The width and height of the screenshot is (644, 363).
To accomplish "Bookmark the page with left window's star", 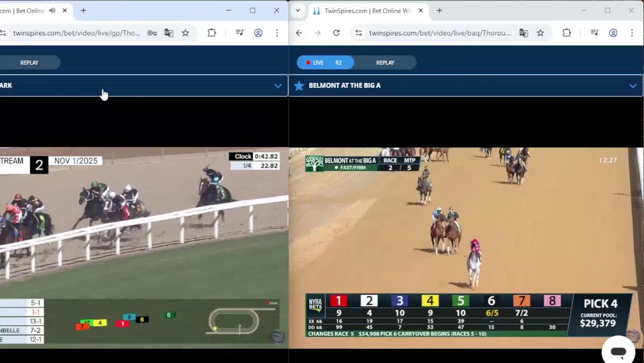I will pos(185,33).
